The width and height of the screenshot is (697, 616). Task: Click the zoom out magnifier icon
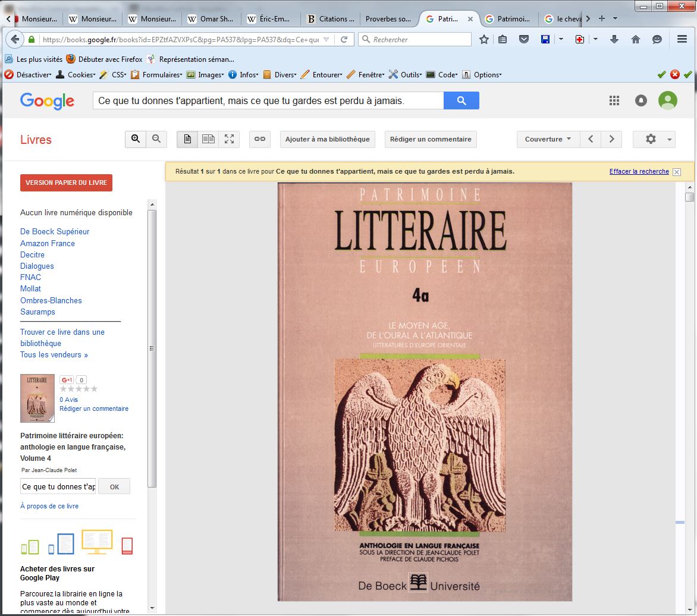click(x=156, y=139)
